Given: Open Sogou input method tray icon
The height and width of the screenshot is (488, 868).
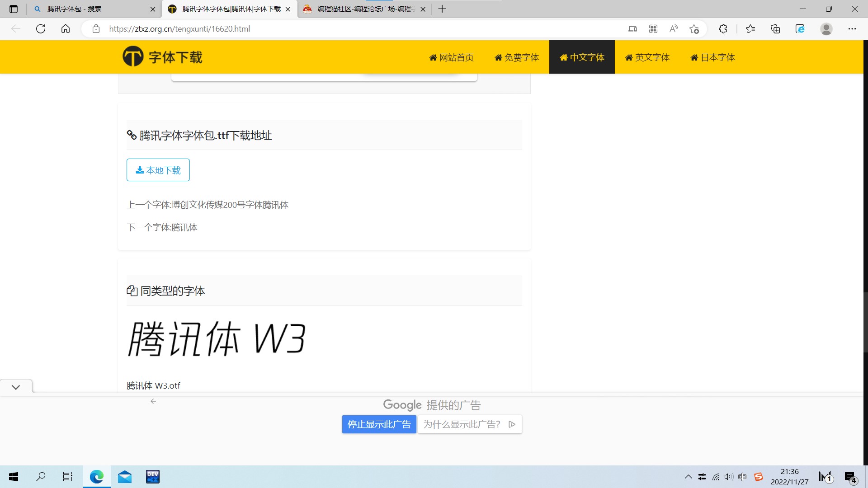Looking at the screenshot, I should [x=759, y=477].
